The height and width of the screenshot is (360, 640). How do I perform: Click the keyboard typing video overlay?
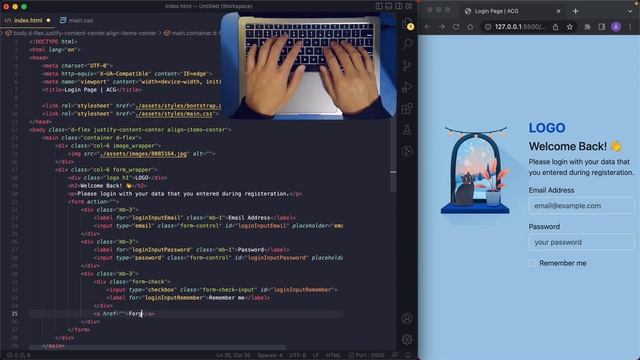tap(309, 65)
